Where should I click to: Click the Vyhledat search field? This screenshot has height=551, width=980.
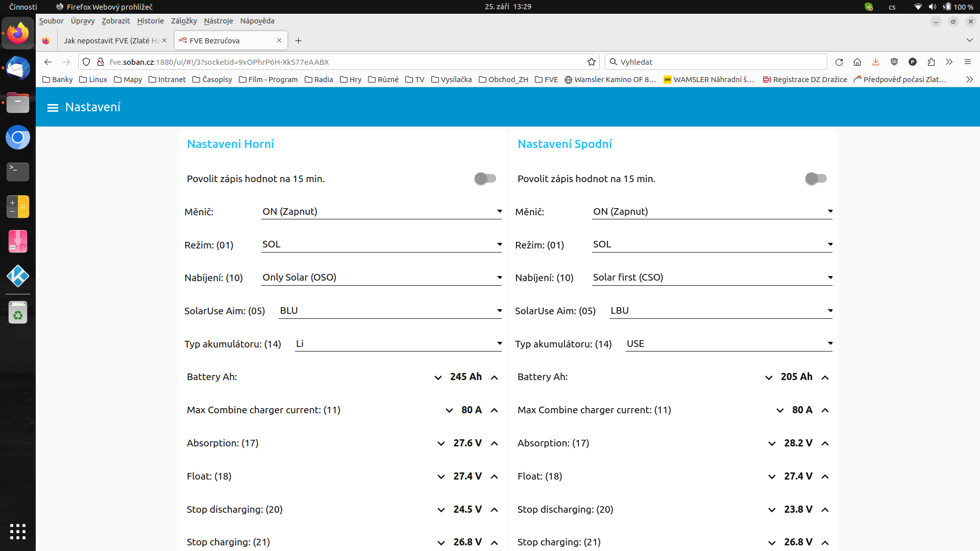(715, 62)
